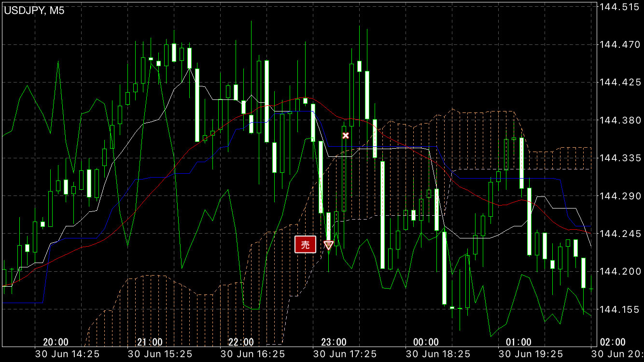
Task: Click the 30 Jun 16:25 date label
Action: [252, 354]
